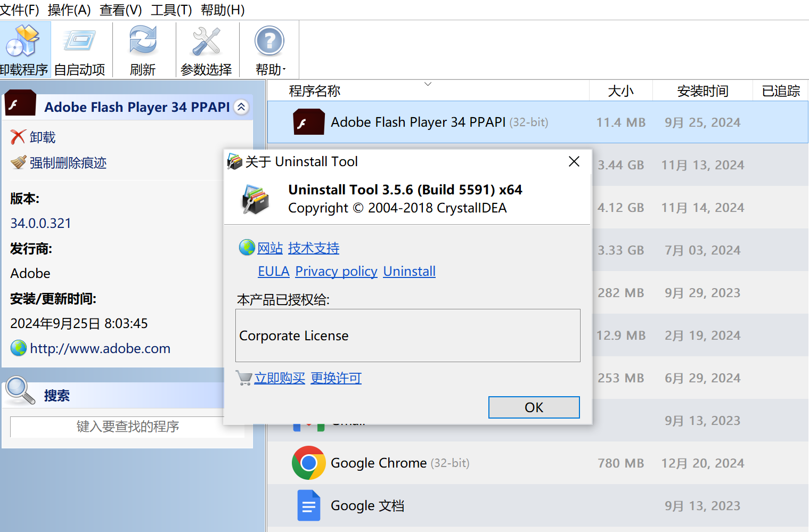Screen dimensions: 809x532
Task: Click the About dialog title bar icon
Action: 235,161
